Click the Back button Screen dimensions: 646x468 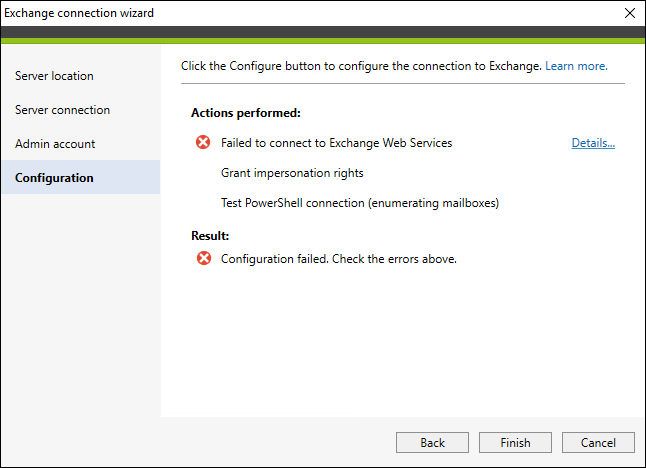[432, 442]
